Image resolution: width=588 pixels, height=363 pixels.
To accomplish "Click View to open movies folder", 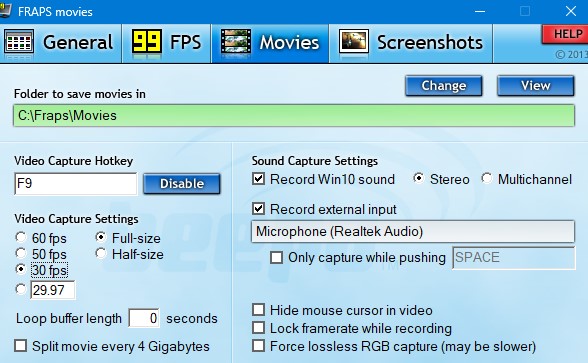I will (536, 86).
